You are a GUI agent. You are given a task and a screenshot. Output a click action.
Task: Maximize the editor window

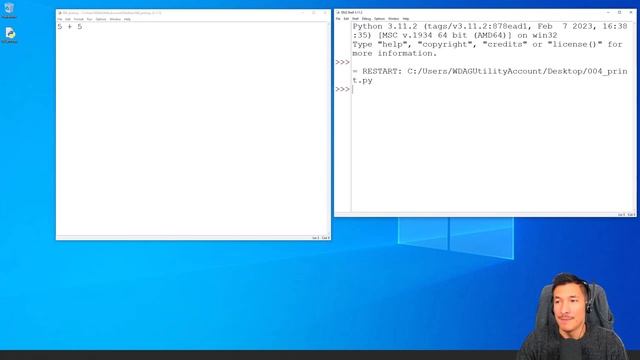[x=313, y=13]
